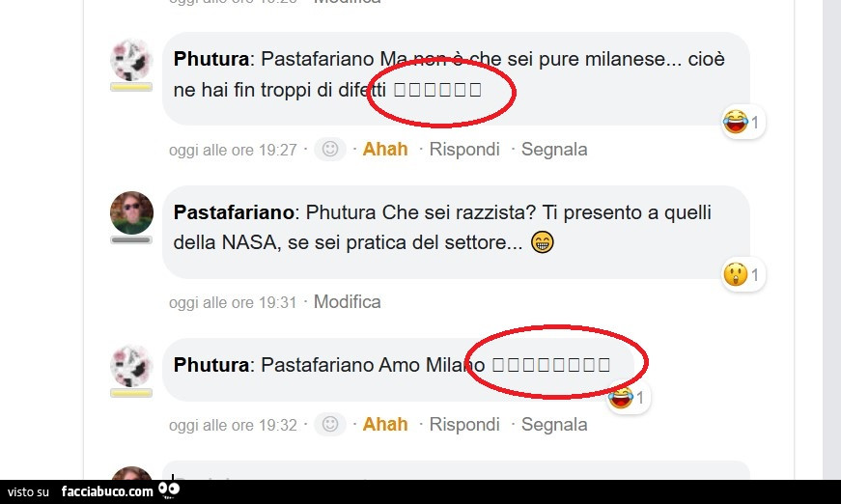Report the 19:32 comment with Segnala

[554, 424]
